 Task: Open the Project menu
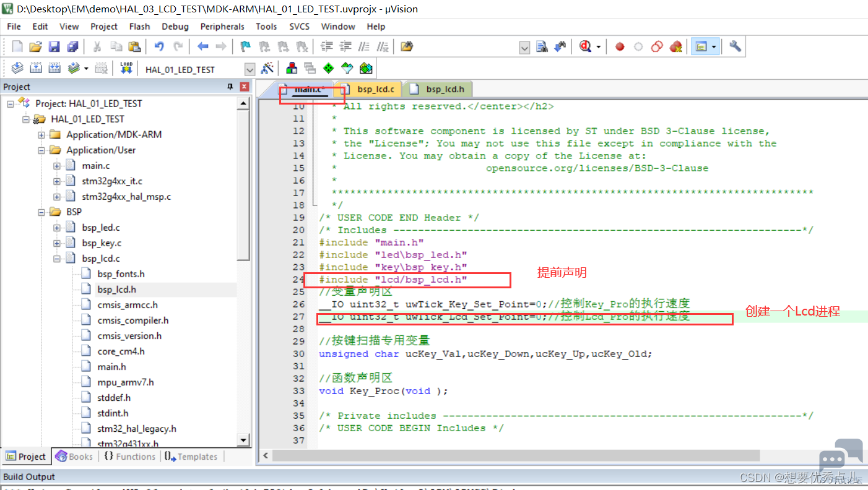tap(103, 26)
